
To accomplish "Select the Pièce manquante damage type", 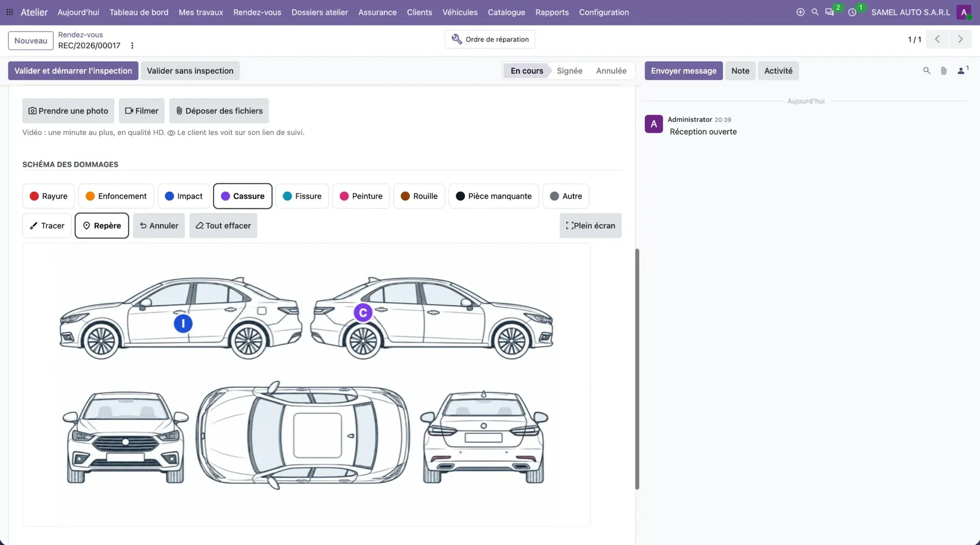I will coord(494,196).
